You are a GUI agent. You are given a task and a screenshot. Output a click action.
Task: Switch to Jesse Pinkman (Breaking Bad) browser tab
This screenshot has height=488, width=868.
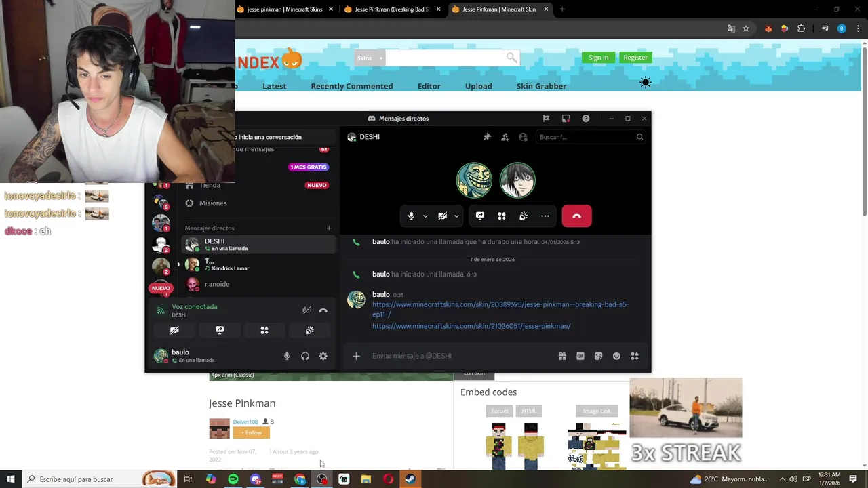393,9
